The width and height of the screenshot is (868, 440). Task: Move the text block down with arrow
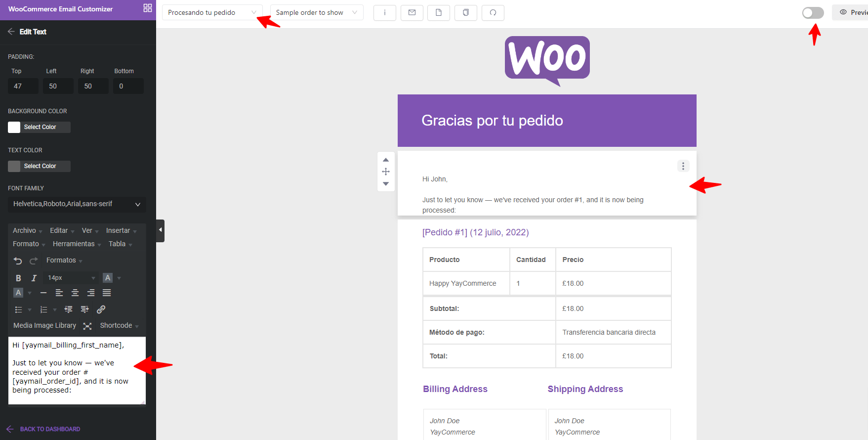pos(386,184)
